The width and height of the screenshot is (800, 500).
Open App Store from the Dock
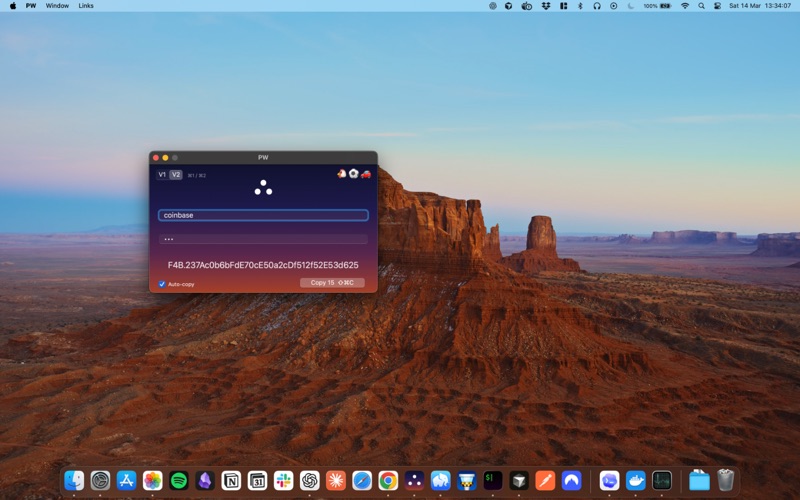(x=127, y=480)
